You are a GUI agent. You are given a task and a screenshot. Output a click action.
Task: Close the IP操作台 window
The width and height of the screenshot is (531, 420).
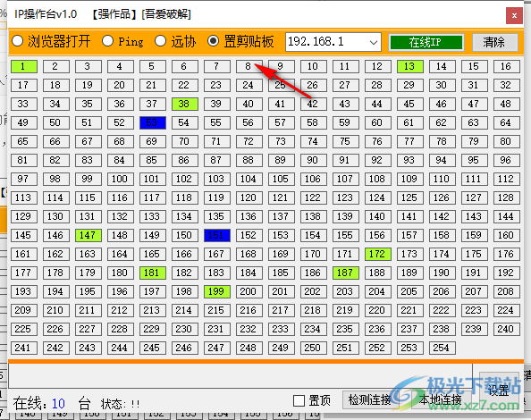[514, 15]
